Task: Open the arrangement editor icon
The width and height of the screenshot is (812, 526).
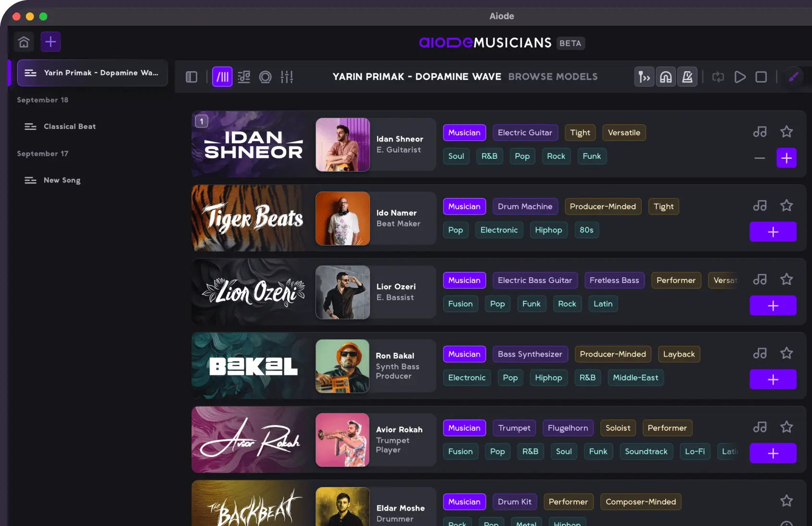Action: (244, 77)
